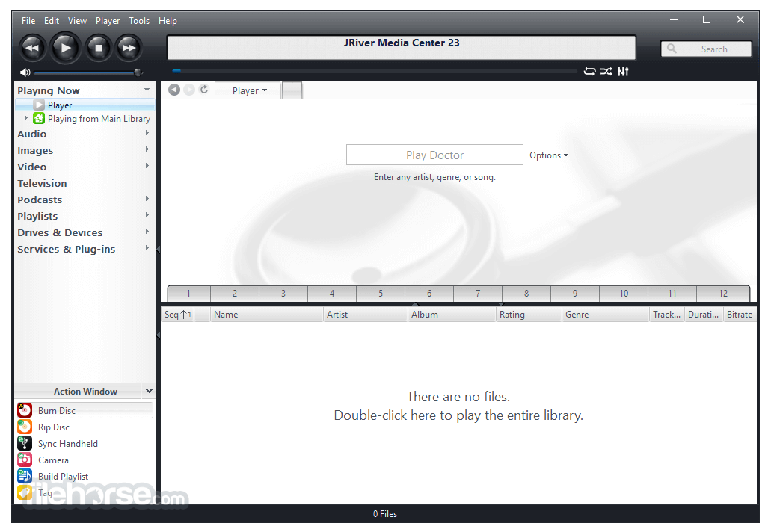
Task: Collapse the Playing Now section arrow
Action: (147, 90)
